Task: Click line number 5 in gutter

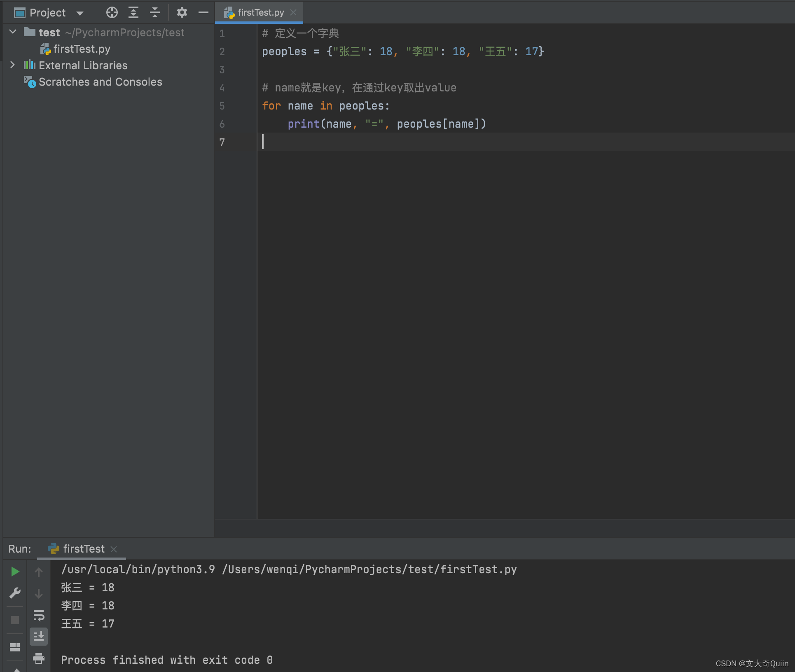Action: tap(222, 106)
